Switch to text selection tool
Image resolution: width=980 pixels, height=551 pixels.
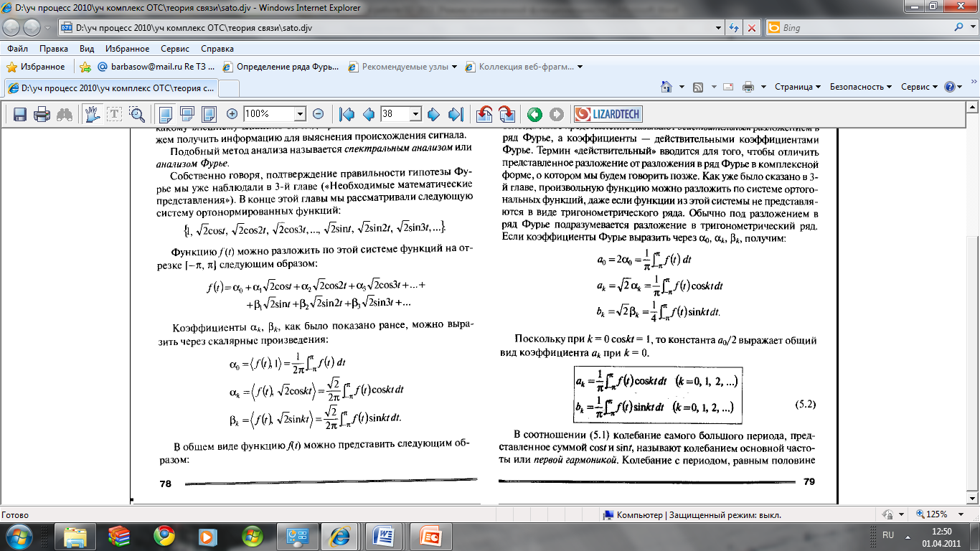[x=114, y=114]
